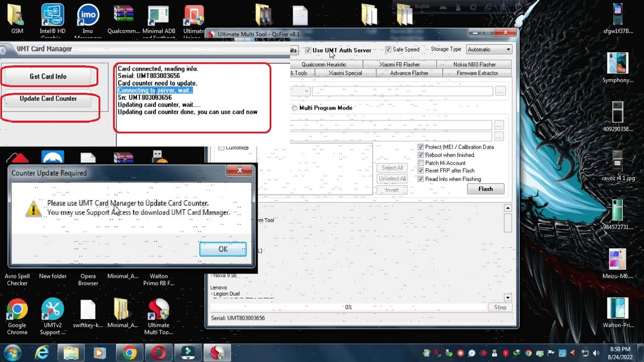Toggle Reboot when finished option
Screen dimensions: 644x362
(x=421, y=155)
